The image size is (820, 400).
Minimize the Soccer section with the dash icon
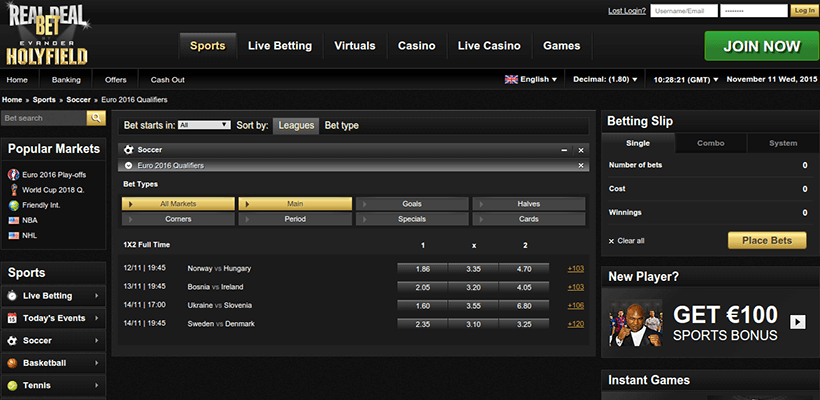[x=564, y=150]
